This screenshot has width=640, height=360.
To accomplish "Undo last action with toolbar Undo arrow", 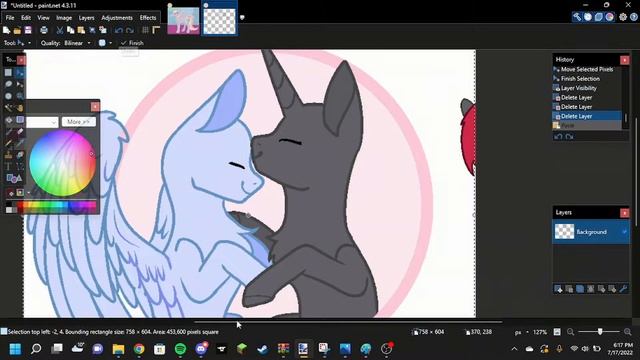I will tap(119, 30).
